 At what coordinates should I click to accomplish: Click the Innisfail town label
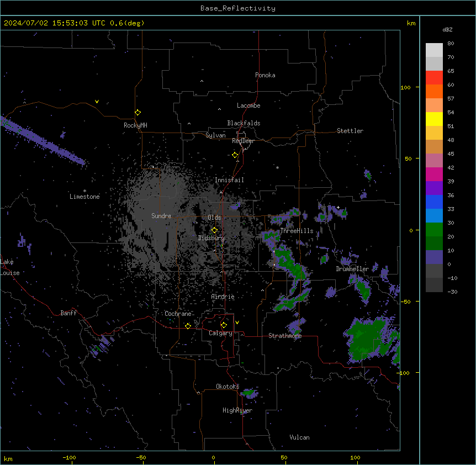(x=229, y=180)
